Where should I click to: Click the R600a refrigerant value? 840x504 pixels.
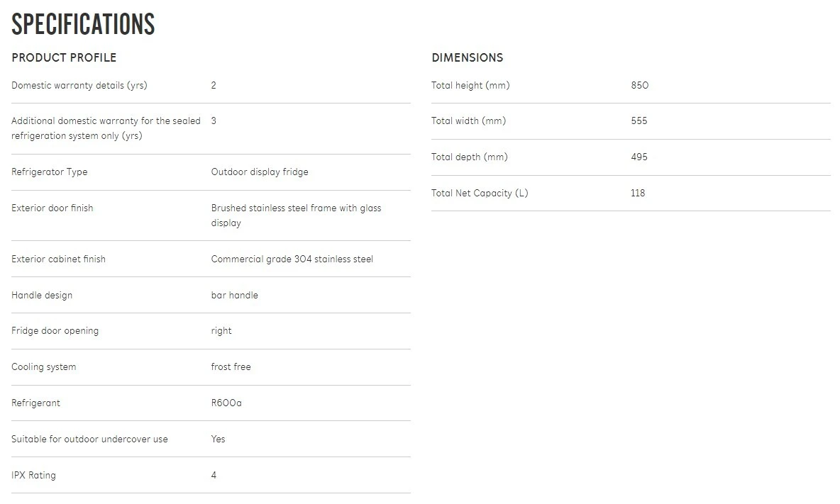click(226, 403)
